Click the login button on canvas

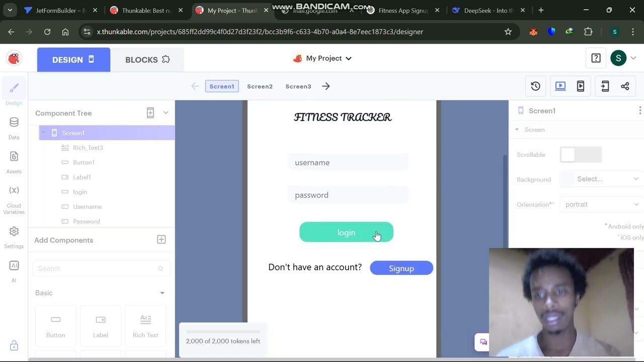click(346, 232)
